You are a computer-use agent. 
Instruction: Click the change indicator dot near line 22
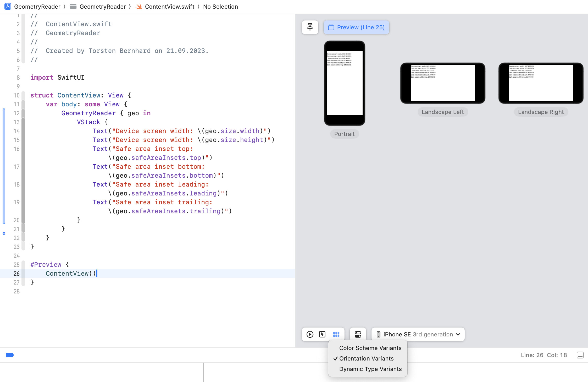point(4,233)
